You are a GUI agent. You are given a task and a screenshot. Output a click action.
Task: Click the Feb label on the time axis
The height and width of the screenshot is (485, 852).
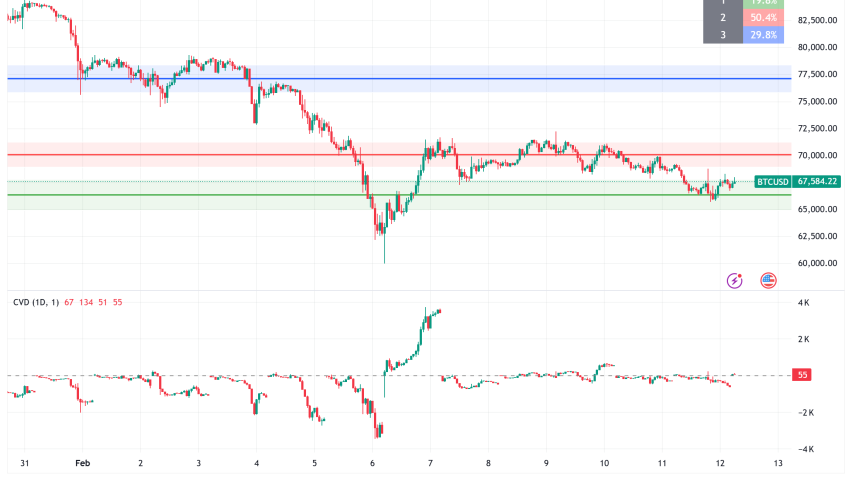[83, 464]
